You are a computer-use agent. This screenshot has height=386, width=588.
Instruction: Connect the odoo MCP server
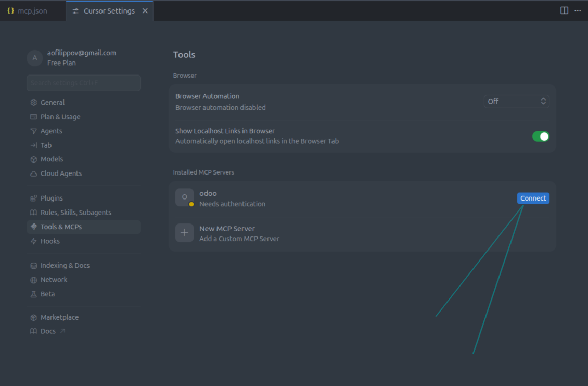[533, 198]
